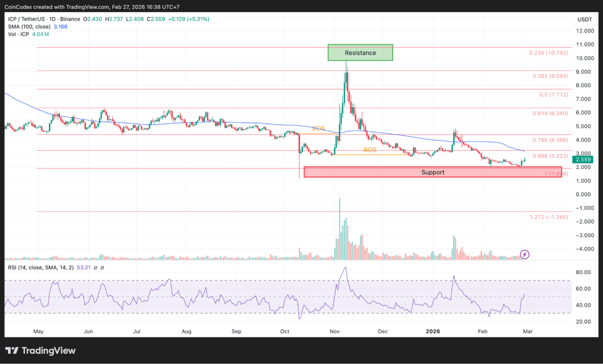Click the TradingView logo in the bottom-left corner
This screenshot has width=603, height=364.
(x=40, y=350)
